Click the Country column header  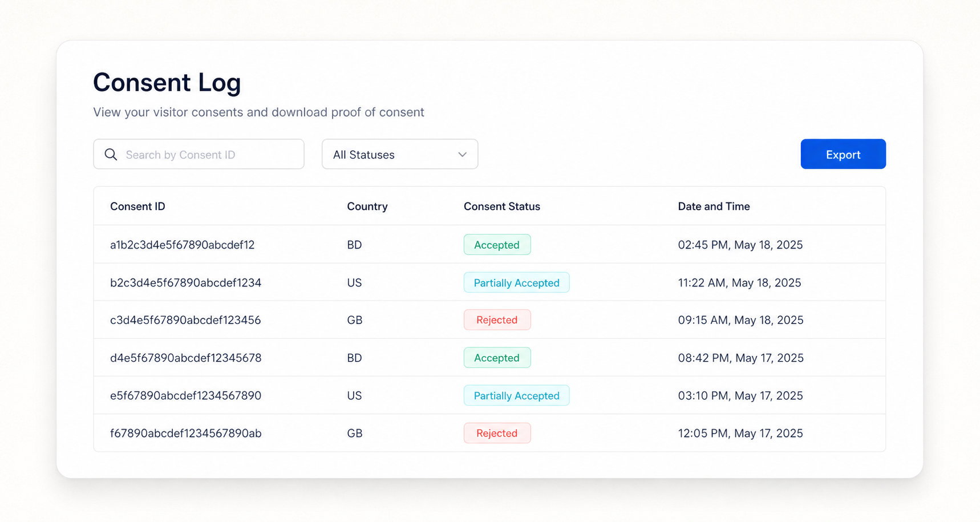point(367,207)
